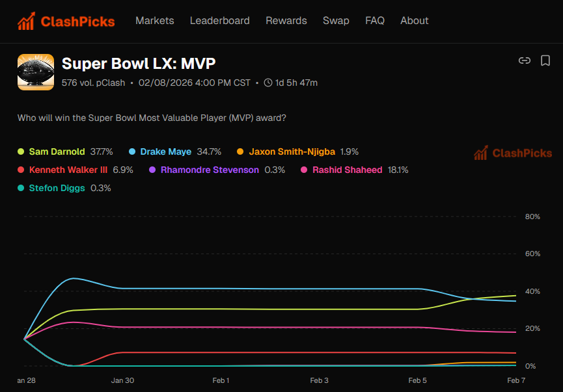Bookmark this market with bookmark icon
This screenshot has width=563, height=392.
pyautogui.click(x=545, y=60)
